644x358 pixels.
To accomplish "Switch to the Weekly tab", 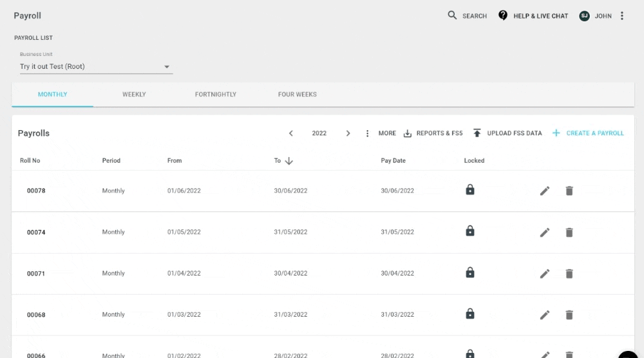I will [134, 95].
